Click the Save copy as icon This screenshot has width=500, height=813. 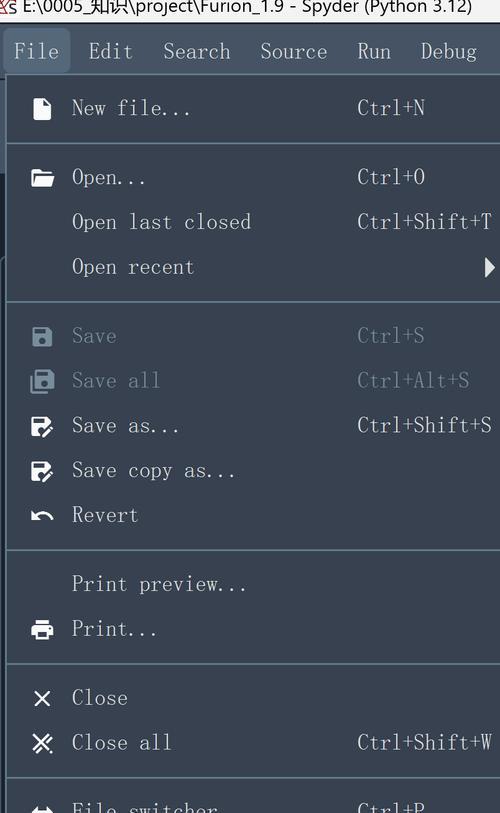click(x=42, y=471)
